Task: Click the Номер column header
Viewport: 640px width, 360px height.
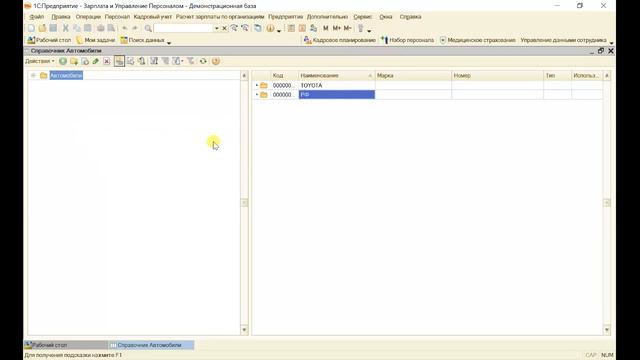Action: (x=497, y=76)
